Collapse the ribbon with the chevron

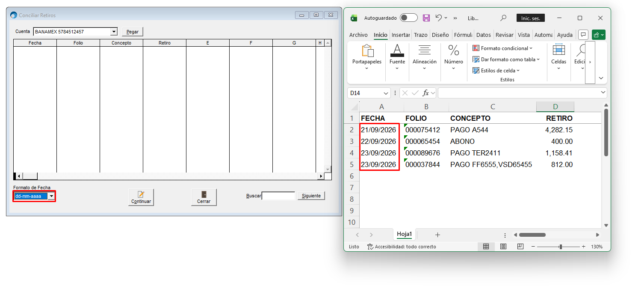pyautogui.click(x=601, y=78)
